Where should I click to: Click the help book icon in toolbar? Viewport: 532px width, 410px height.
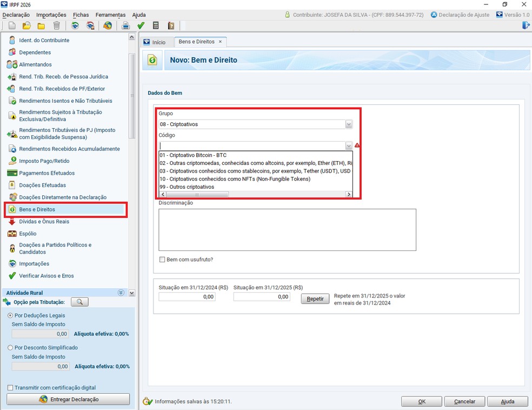tap(171, 25)
